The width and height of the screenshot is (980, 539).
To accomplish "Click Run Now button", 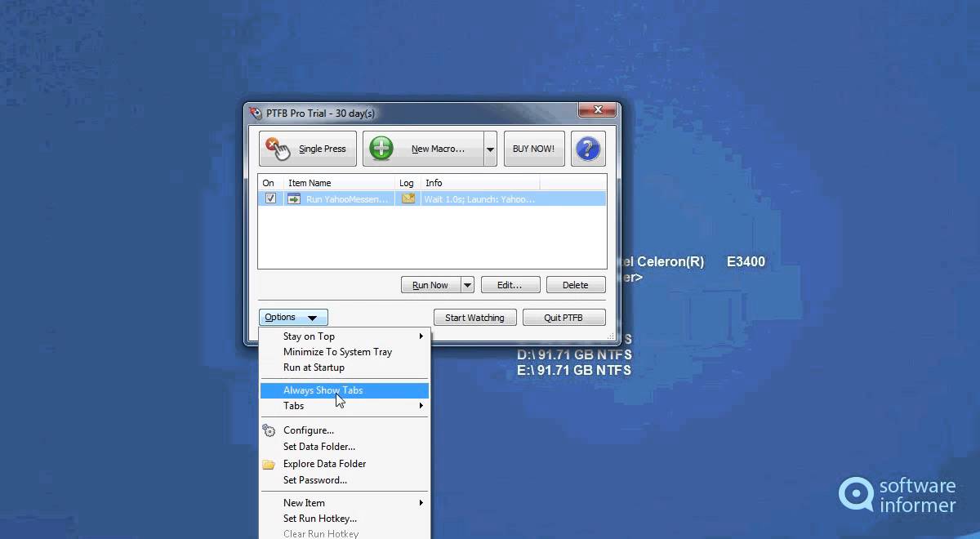I will [430, 285].
